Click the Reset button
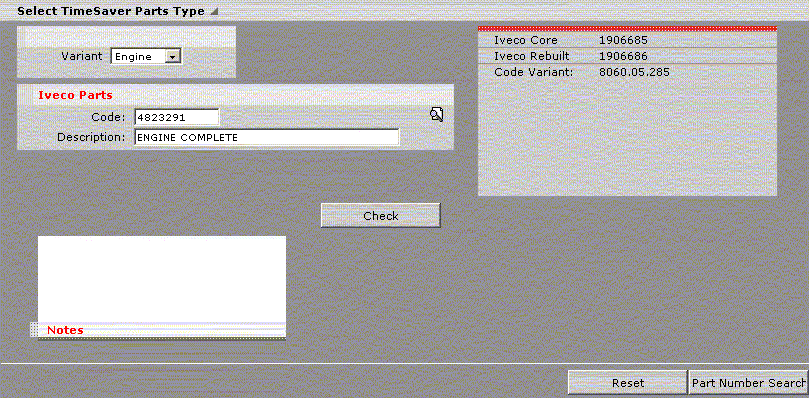 (628, 383)
